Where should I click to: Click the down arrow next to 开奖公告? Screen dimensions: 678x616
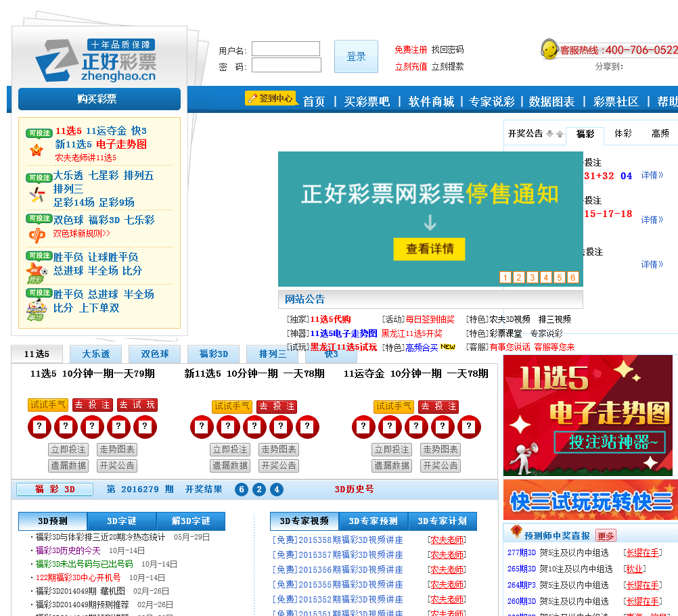(x=549, y=134)
